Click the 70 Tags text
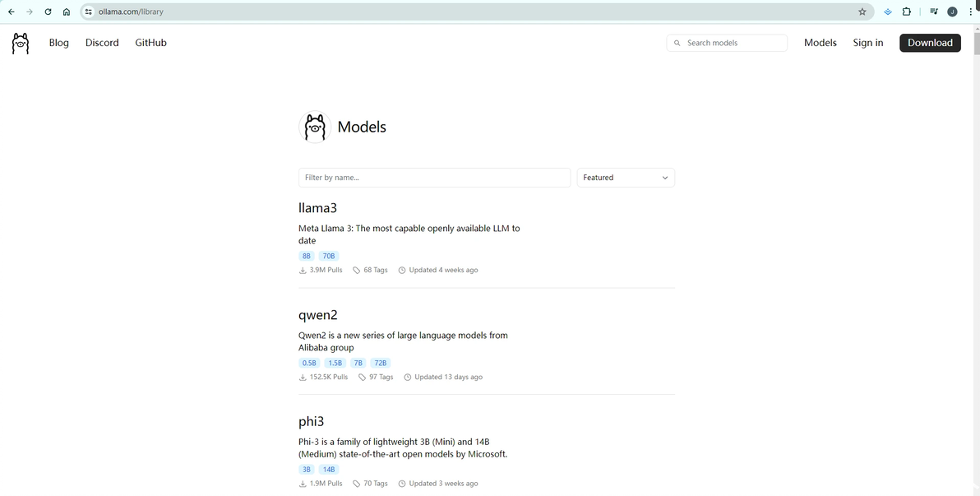The image size is (980, 496). [376, 484]
